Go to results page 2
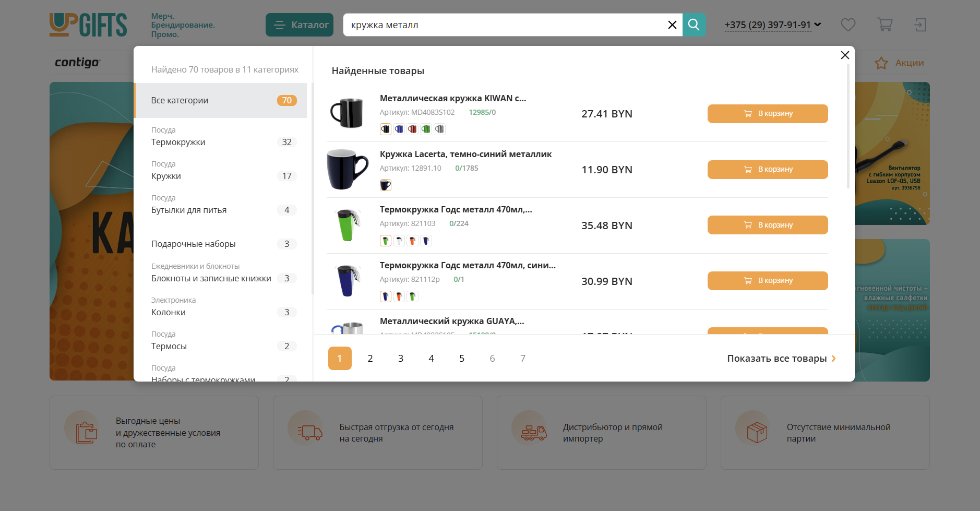The width and height of the screenshot is (980, 511). 370,359
